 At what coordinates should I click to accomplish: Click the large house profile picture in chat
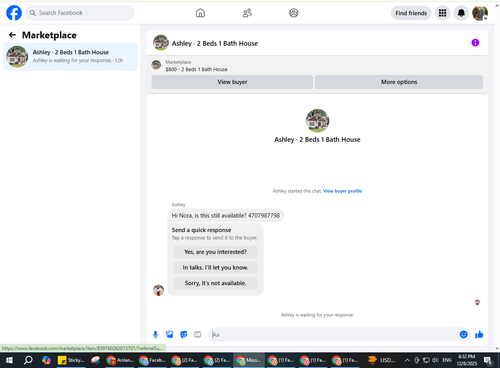click(x=317, y=120)
